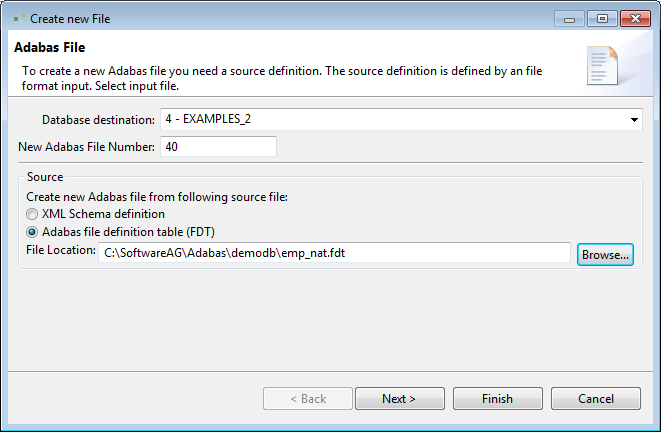Click the application icon in the title bar
Viewport: 661px width, 432px height.
point(17,18)
